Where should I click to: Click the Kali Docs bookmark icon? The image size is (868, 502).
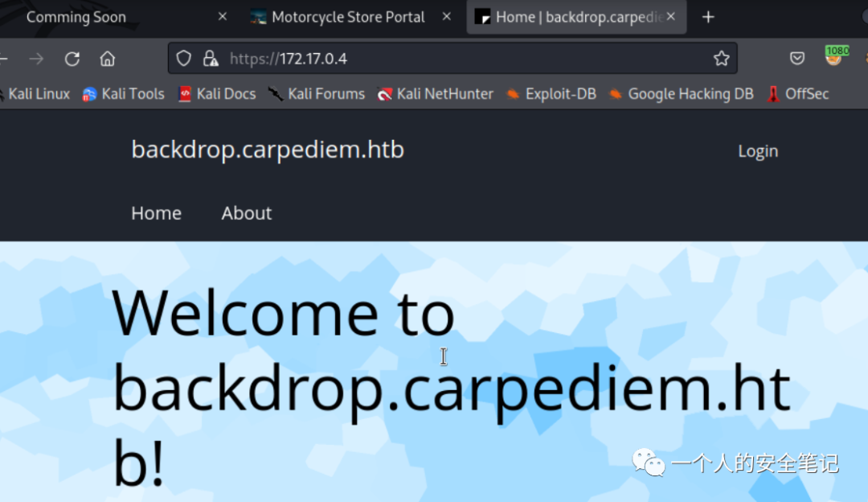click(x=185, y=94)
